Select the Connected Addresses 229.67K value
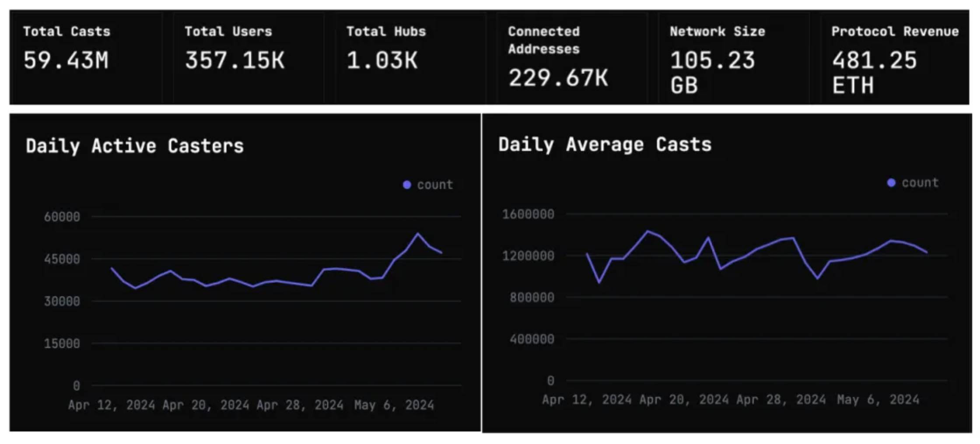 tap(558, 78)
